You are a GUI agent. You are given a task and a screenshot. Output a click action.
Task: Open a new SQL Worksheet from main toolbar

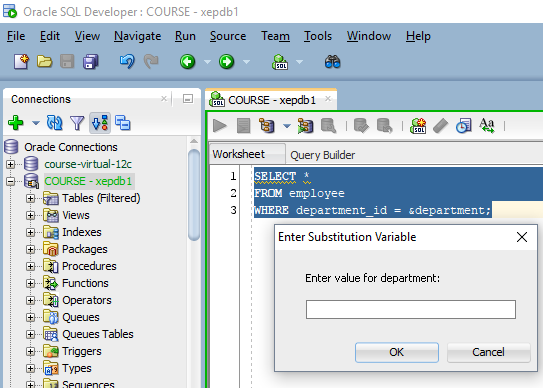(280, 62)
